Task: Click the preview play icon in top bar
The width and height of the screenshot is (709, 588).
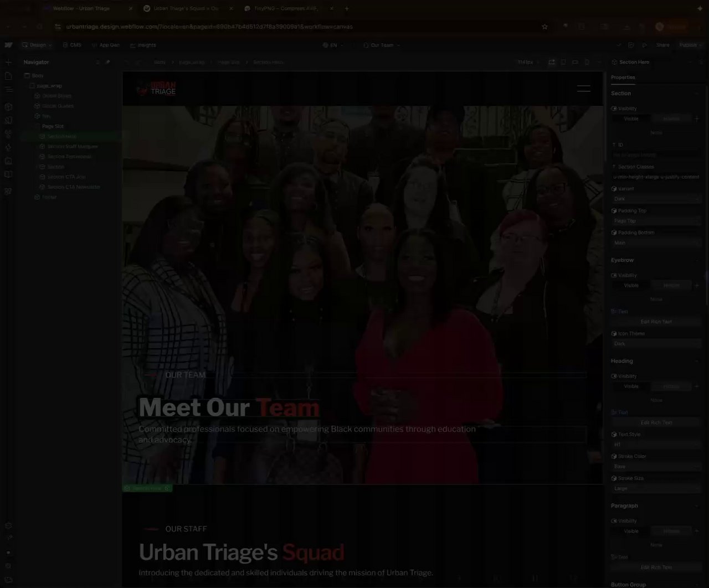Action: coord(644,45)
